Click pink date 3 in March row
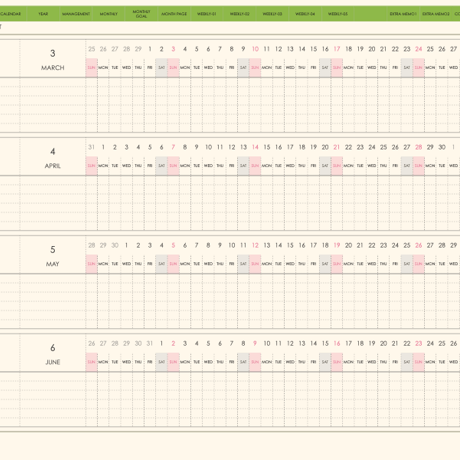The width and height of the screenshot is (460, 460). pos(173,49)
